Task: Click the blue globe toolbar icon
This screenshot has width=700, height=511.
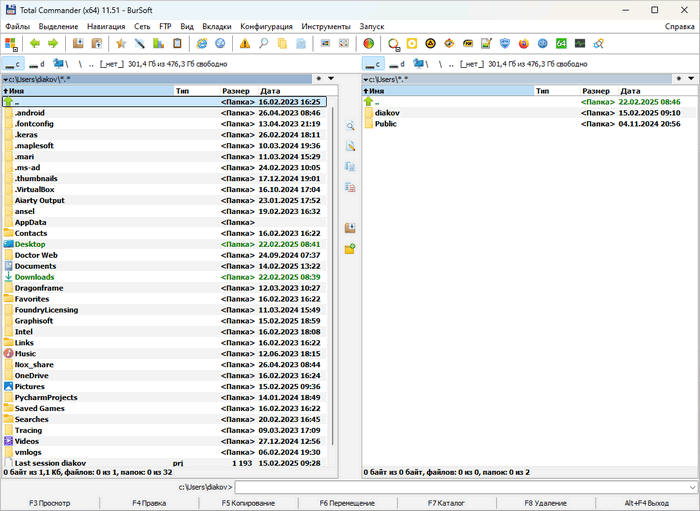Action: (220, 43)
